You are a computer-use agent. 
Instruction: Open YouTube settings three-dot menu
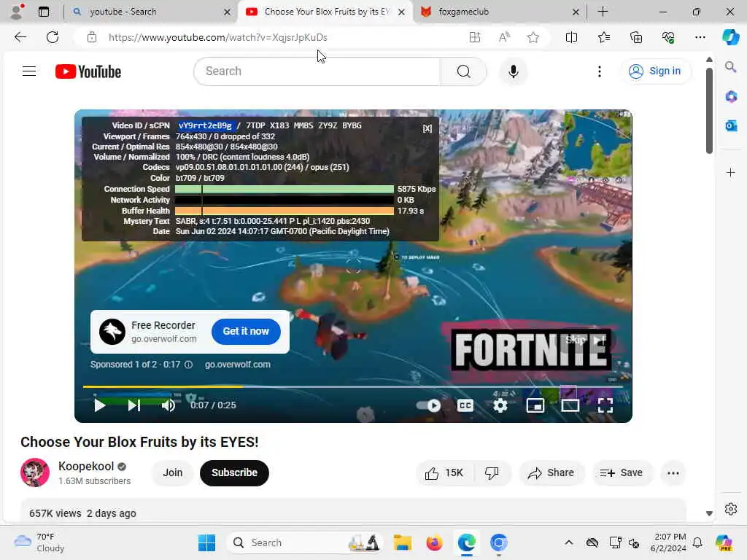click(600, 71)
